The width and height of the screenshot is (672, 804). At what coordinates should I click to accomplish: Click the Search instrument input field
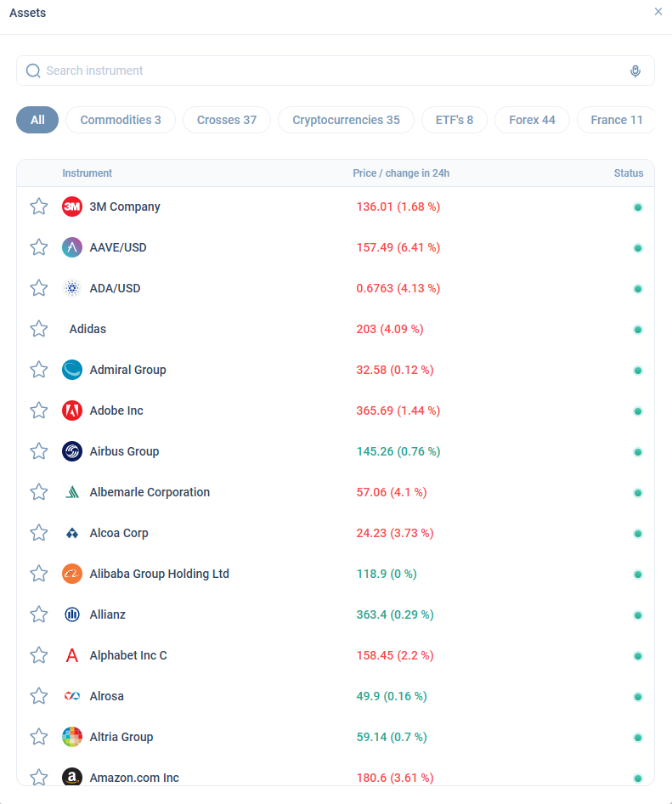pyautogui.click(x=331, y=71)
